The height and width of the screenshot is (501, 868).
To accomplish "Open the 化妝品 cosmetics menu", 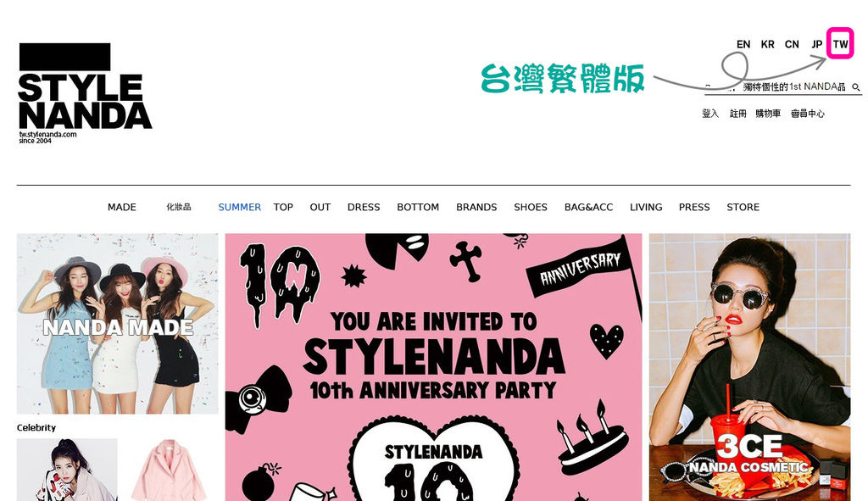I will click(x=179, y=207).
